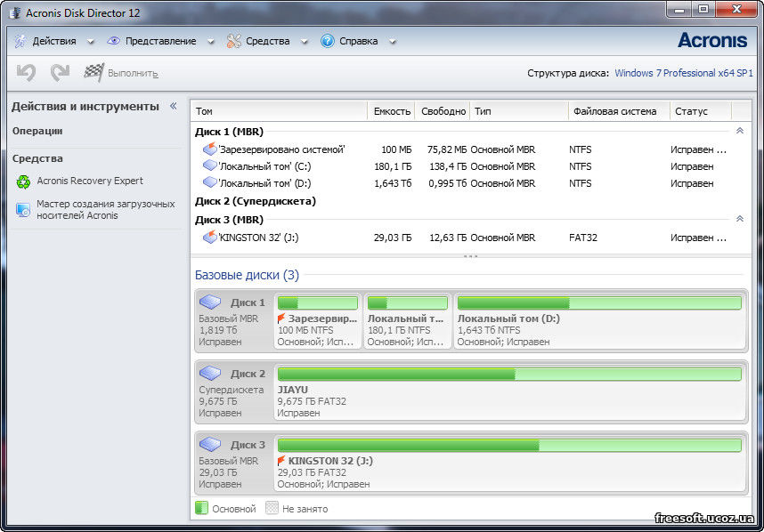Sort by the Том column header
Screen dimensions: 764x532
(x=279, y=111)
